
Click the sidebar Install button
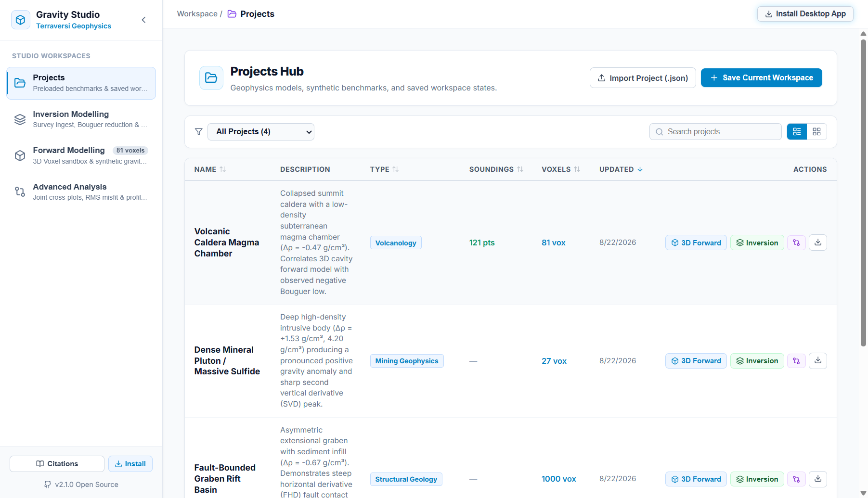[x=130, y=464]
